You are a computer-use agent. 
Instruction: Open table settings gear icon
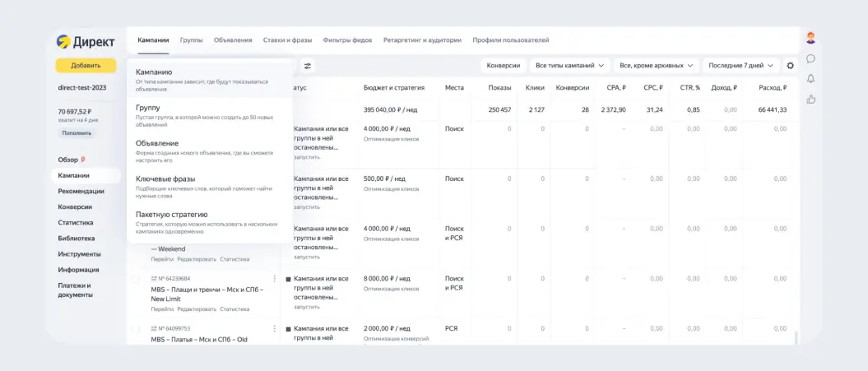coord(791,65)
